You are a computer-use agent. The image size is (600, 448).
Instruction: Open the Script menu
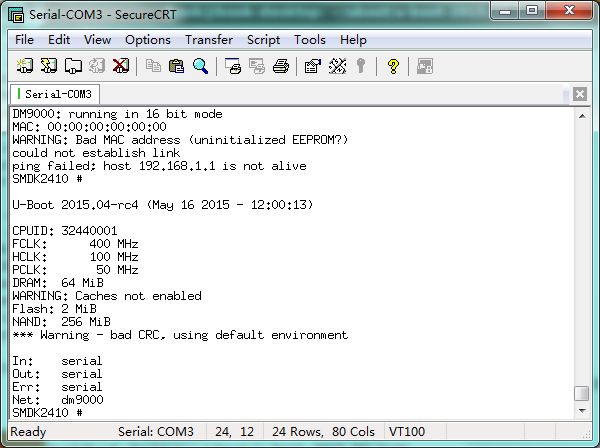[263, 40]
